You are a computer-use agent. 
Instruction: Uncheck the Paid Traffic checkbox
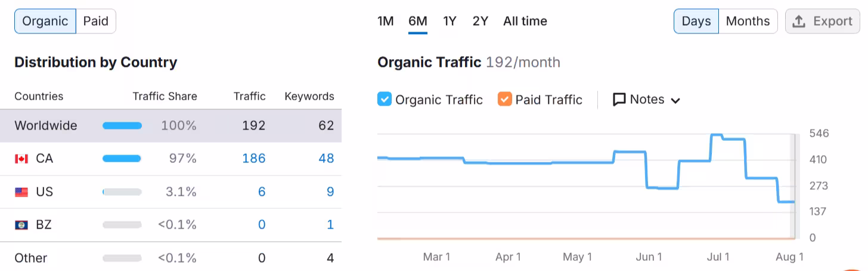click(x=504, y=99)
